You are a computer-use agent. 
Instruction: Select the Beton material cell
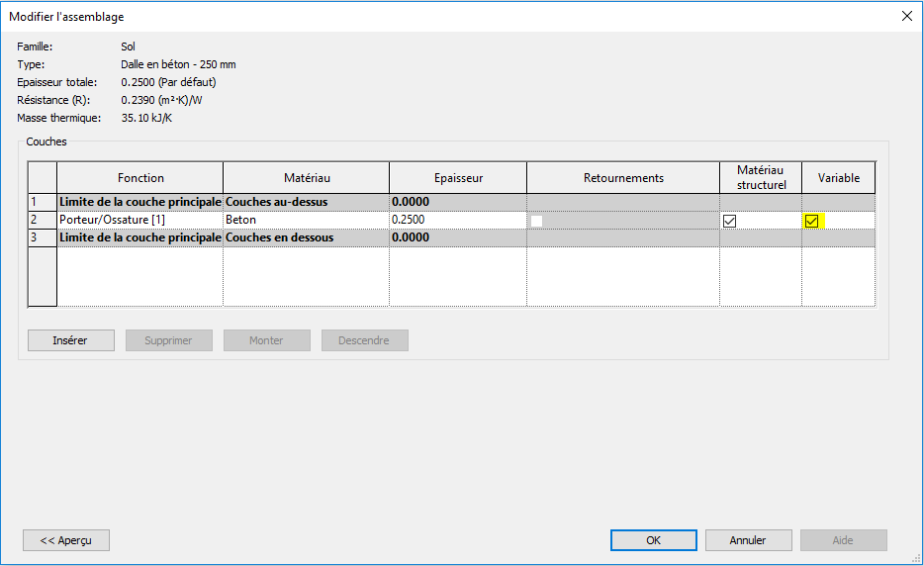click(x=306, y=220)
